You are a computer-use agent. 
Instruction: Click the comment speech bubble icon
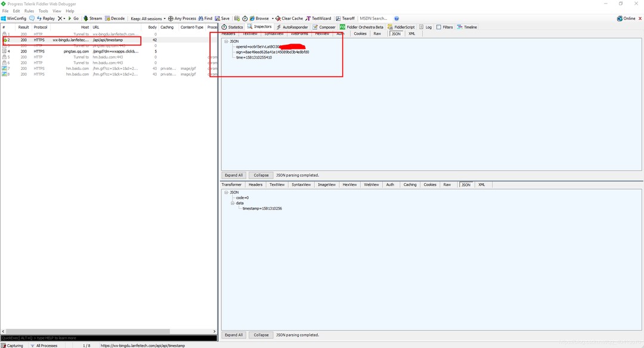pyautogui.click(x=32, y=19)
